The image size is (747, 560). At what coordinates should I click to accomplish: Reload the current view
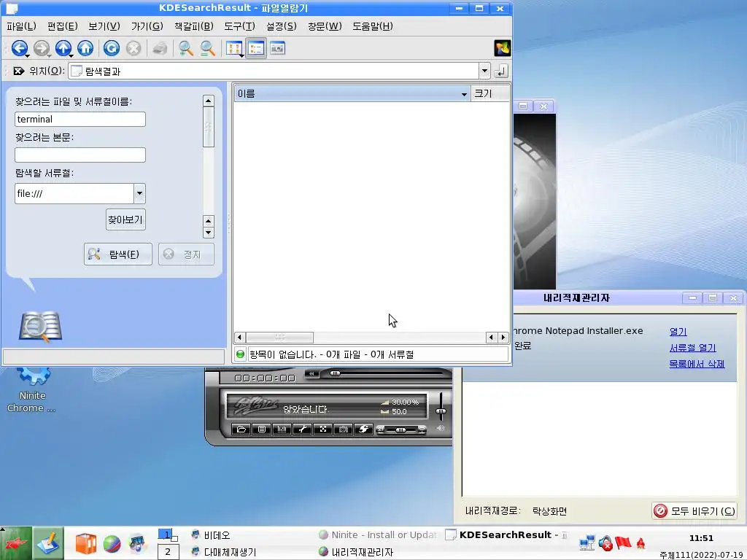point(112,48)
